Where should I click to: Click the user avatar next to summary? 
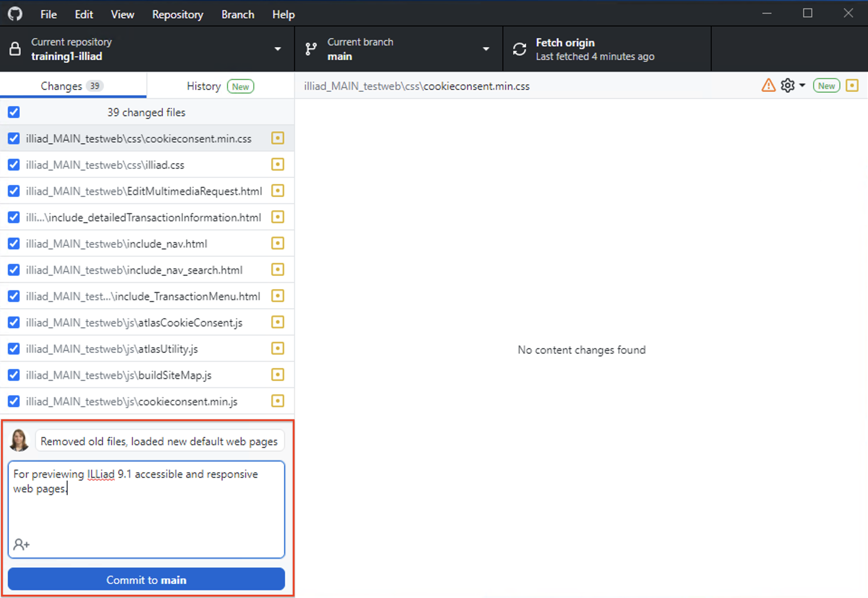(19, 441)
